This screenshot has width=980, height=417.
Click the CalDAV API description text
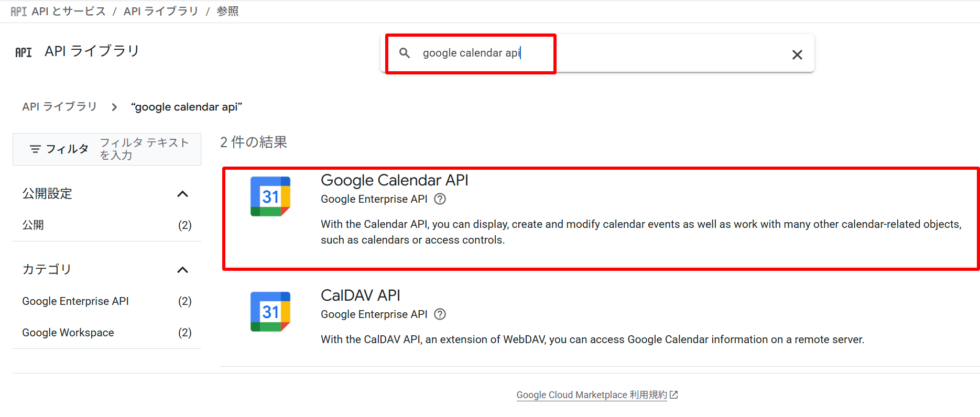coord(592,339)
